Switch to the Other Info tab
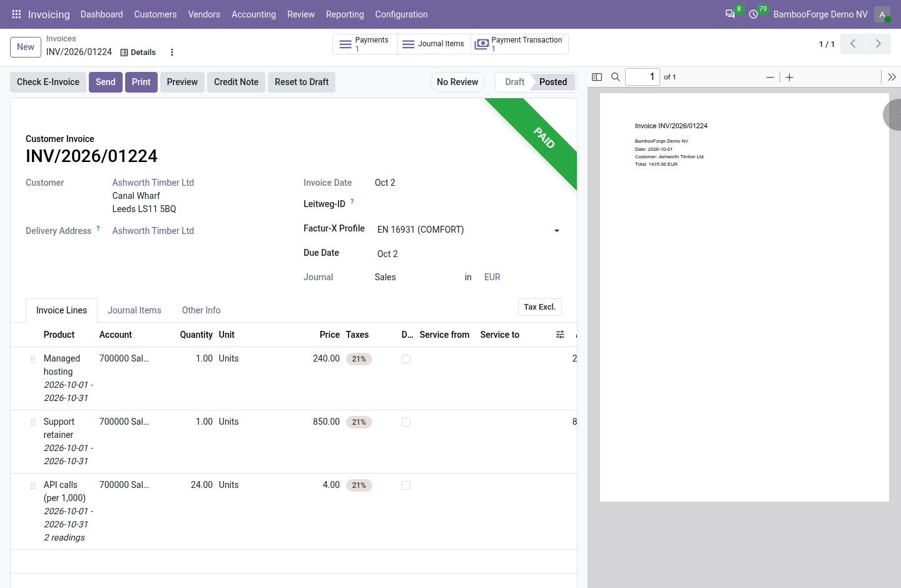 pyautogui.click(x=201, y=310)
